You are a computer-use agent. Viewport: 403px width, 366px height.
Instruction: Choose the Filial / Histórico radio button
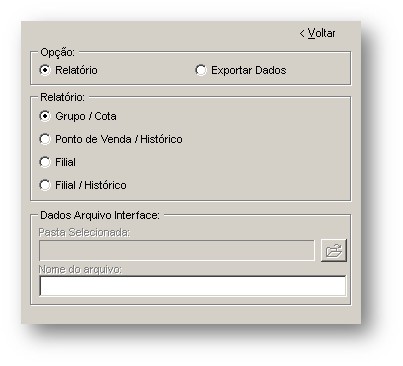tap(45, 185)
